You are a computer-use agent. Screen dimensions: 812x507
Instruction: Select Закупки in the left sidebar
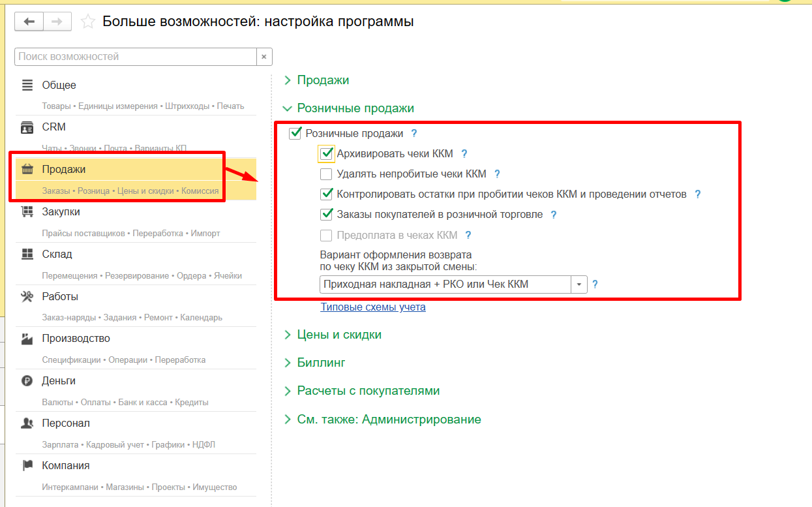tap(61, 212)
